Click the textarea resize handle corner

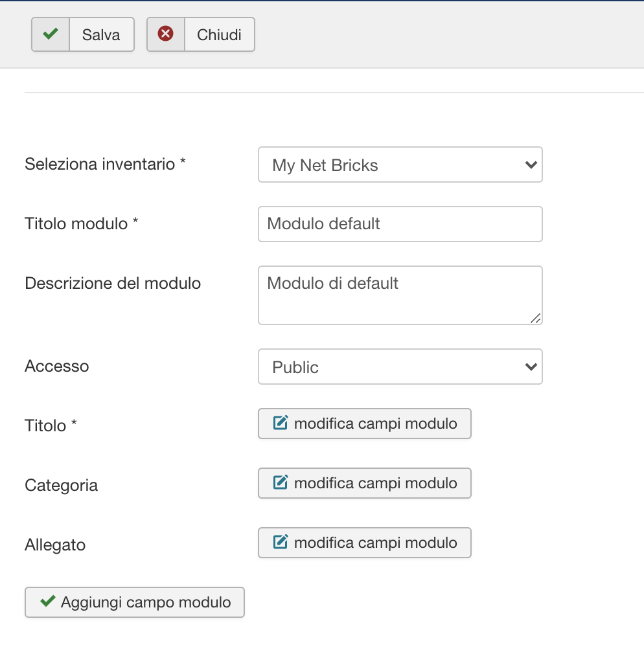535,319
